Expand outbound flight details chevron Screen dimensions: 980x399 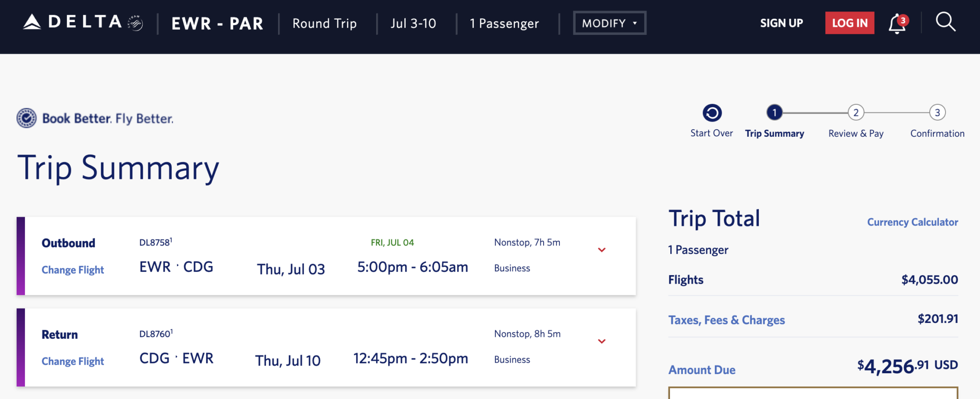click(x=601, y=250)
